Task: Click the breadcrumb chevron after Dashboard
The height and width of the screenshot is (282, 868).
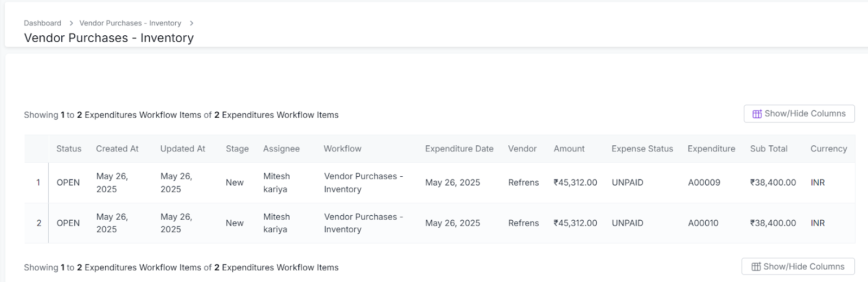Action: (71, 23)
